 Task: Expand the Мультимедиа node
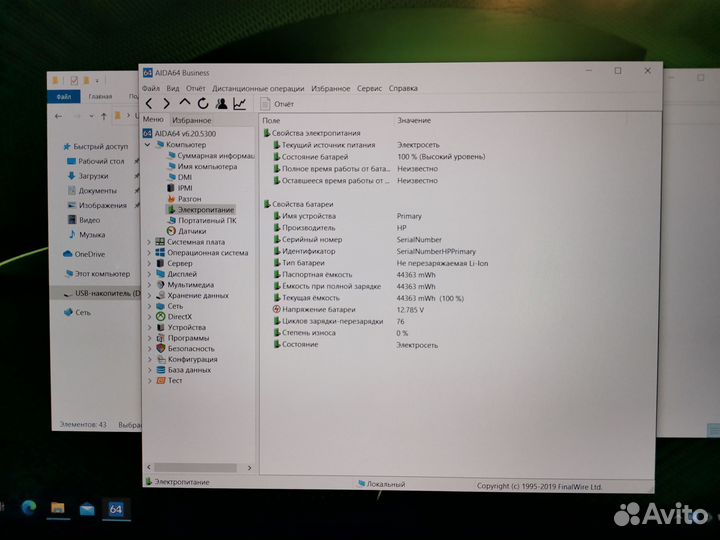[149, 285]
